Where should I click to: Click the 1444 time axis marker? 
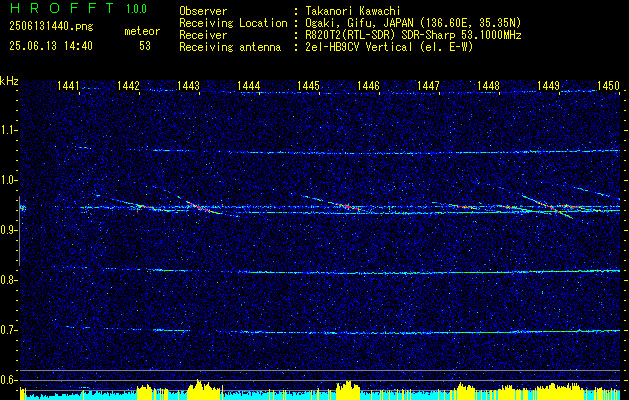point(249,86)
